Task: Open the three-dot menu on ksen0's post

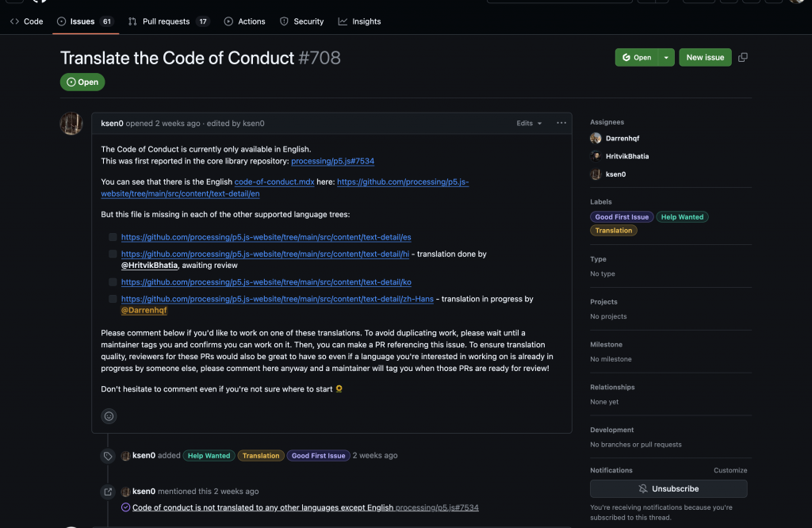Action: pyautogui.click(x=561, y=123)
